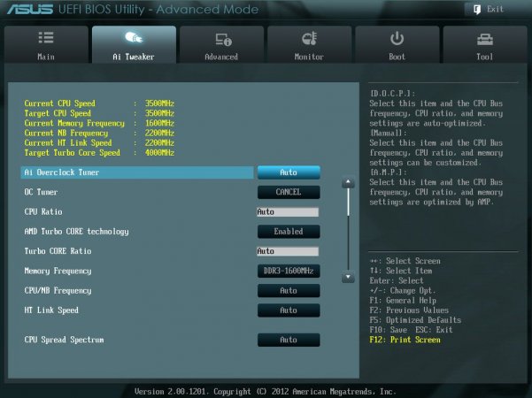This screenshot has height=398, width=532.
Task: Click Current Memory Frequency 1600MHz value
Action: [x=159, y=123]
